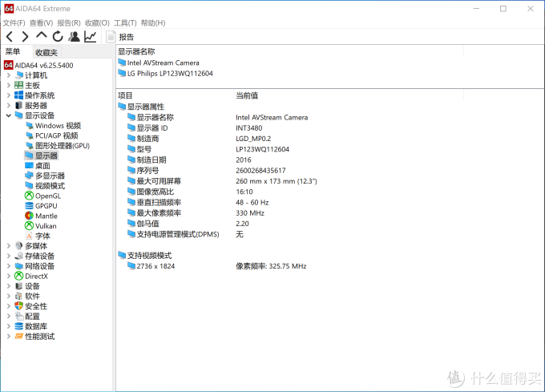Select the 设备 tree item
545x392 pixels.
[x=27, y=286]
